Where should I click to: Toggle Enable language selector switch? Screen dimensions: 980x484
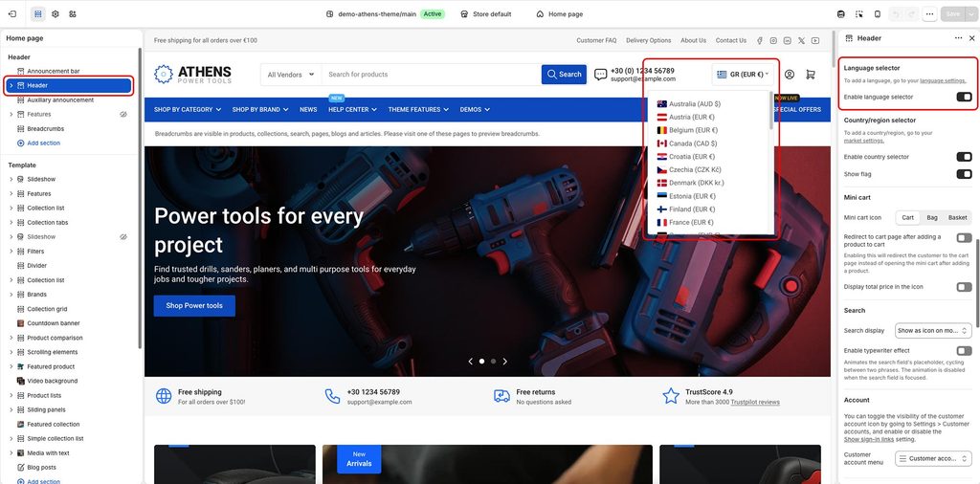pyautogui.click(x=964, y=97)
